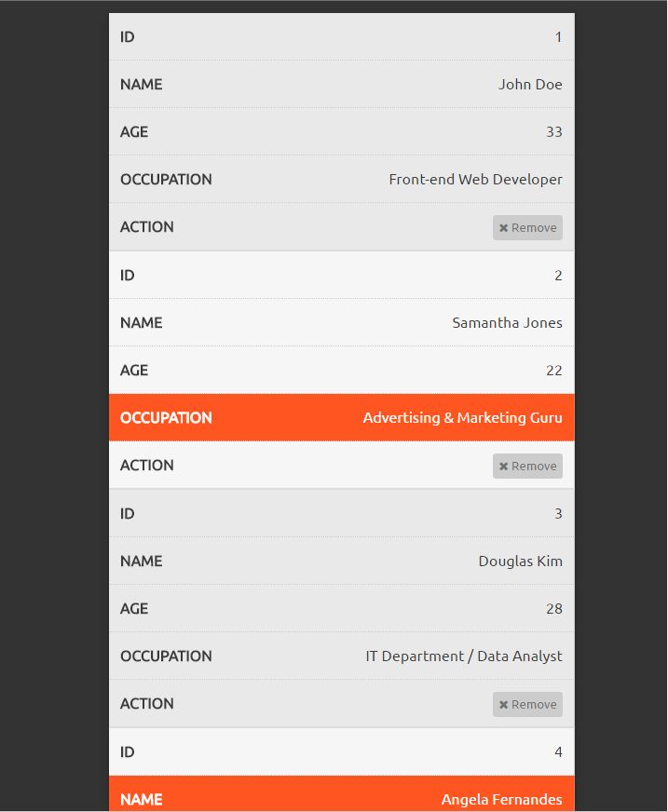Click the age value 33
Viewport: 668px width, 812px height.
point(553,132)
